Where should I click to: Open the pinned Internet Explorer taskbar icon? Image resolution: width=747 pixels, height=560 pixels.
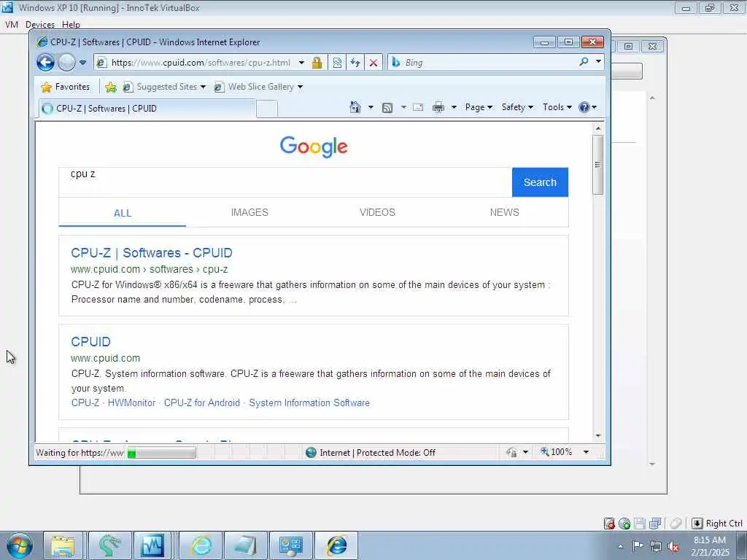tap(201, 545)
